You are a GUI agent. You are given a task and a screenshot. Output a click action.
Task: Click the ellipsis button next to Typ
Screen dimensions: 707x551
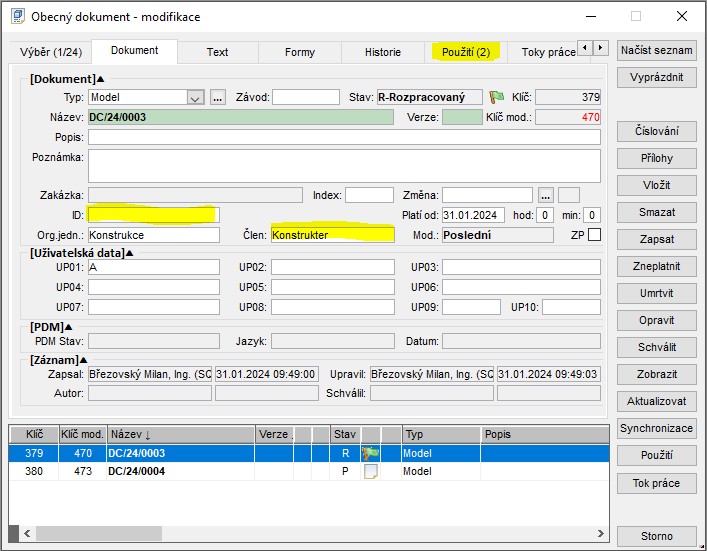click(x=218, y=97)
